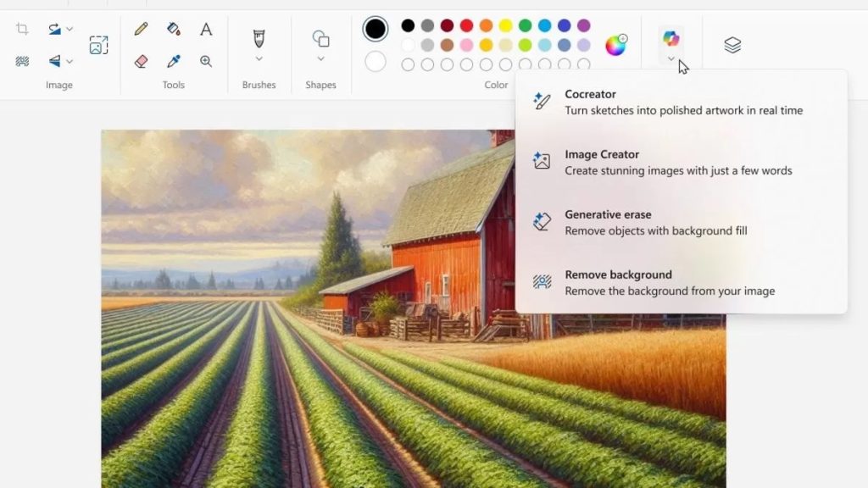
Task: Click the Crop tool
Action: (22, 28)
